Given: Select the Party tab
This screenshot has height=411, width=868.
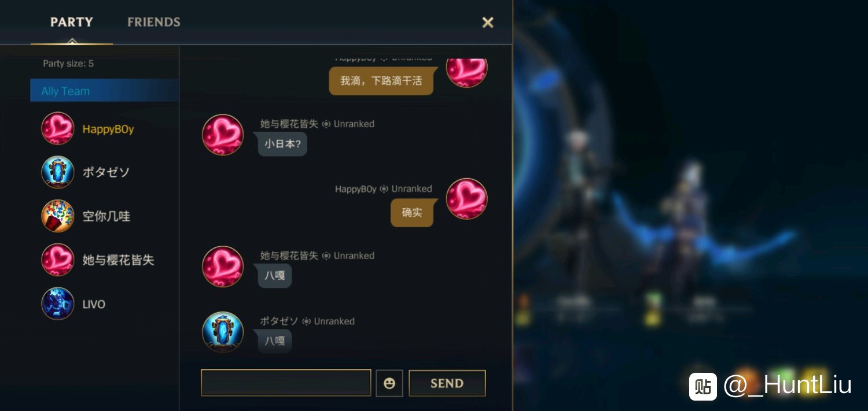Looking at the screenshot, I should click(72, 22).
